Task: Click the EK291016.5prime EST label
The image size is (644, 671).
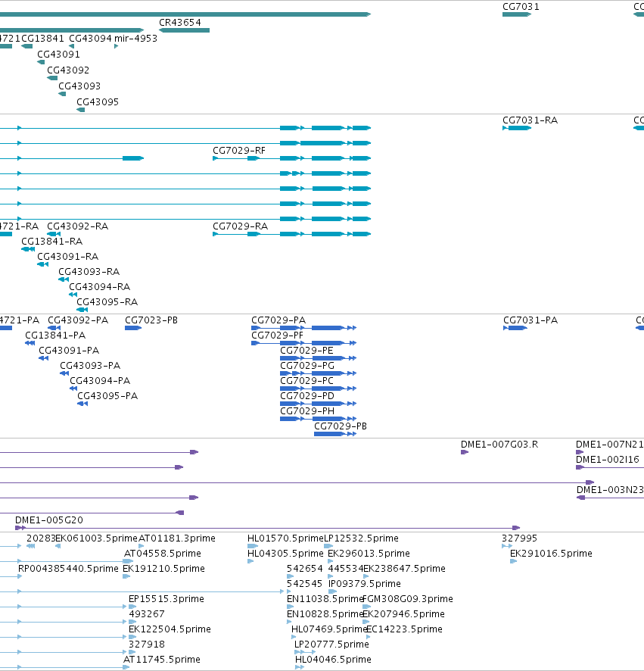Action: (551, 554)
